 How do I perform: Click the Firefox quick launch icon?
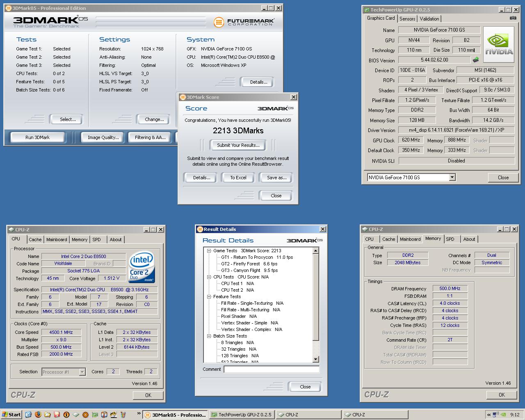point(38,415)
